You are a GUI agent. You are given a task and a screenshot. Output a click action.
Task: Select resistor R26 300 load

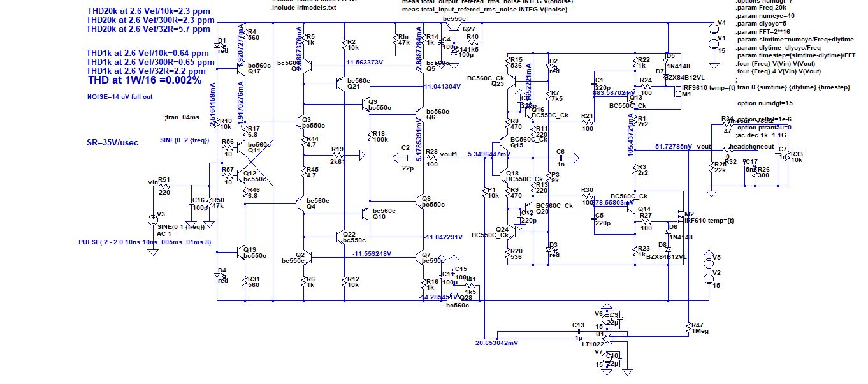point(755,172)
